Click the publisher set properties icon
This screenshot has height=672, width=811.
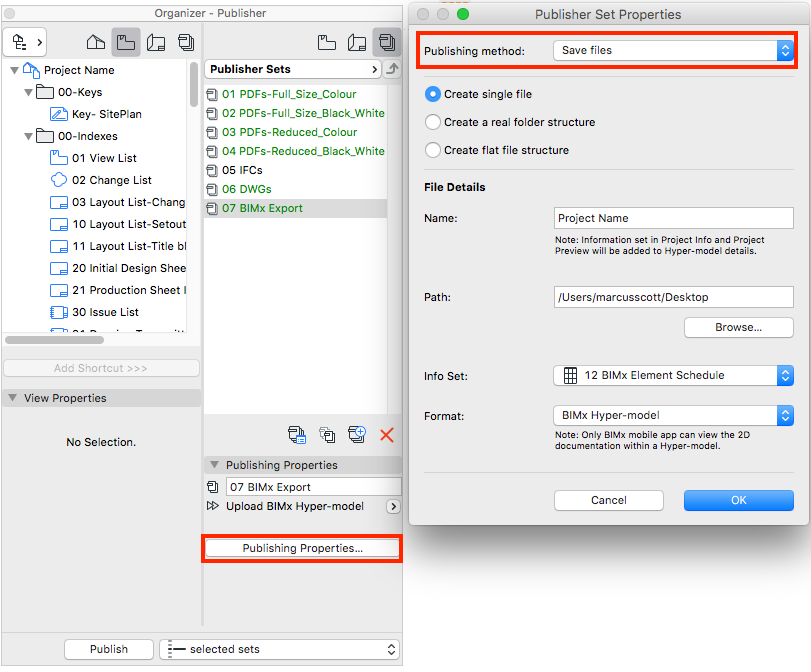click(x=296, y=435)
